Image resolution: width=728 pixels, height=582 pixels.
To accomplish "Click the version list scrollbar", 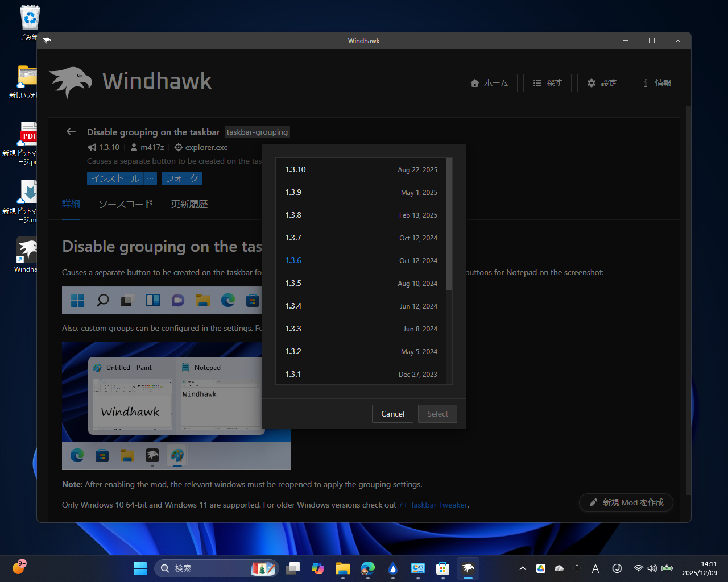I will point(449,224).
